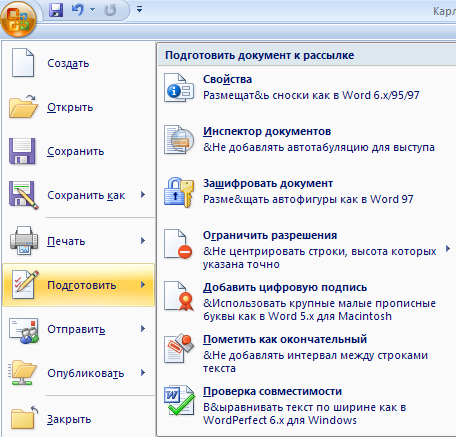This screenshot has height=437, width=456.
Task: Select the Подготовить menu item
Action: (x=79, y=285)
